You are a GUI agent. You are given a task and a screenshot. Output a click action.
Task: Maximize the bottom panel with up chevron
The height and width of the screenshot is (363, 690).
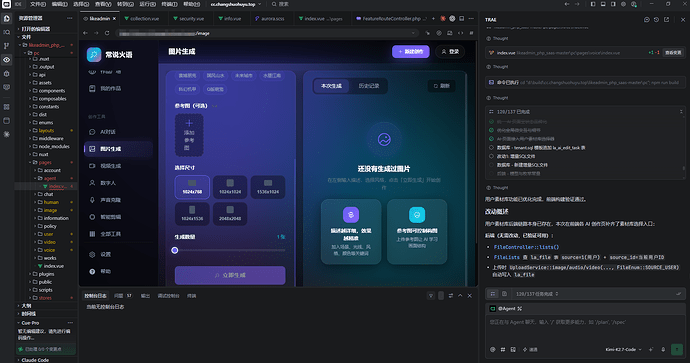click(x=460, y=296)
